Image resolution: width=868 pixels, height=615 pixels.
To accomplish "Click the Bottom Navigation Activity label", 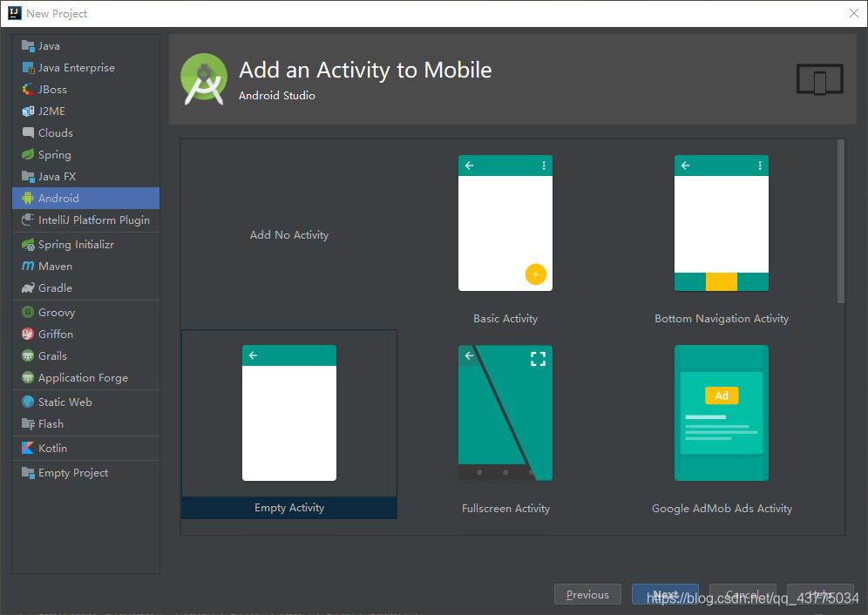I will (x=722, y=318).
